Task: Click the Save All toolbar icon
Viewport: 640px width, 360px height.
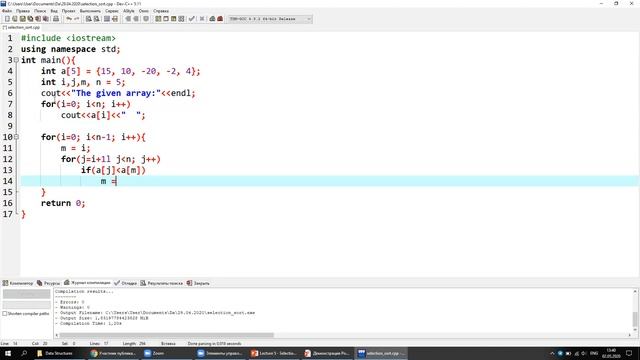Action: pyautogui.click(x=30, y=19)
